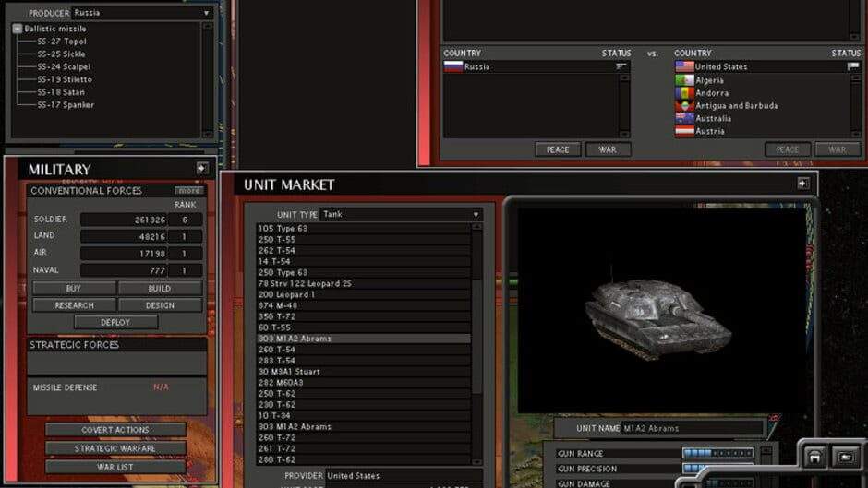868x488 pixels.
Task: Open Covert Actions
Action: pyautogui.click(x=115, y=430)
